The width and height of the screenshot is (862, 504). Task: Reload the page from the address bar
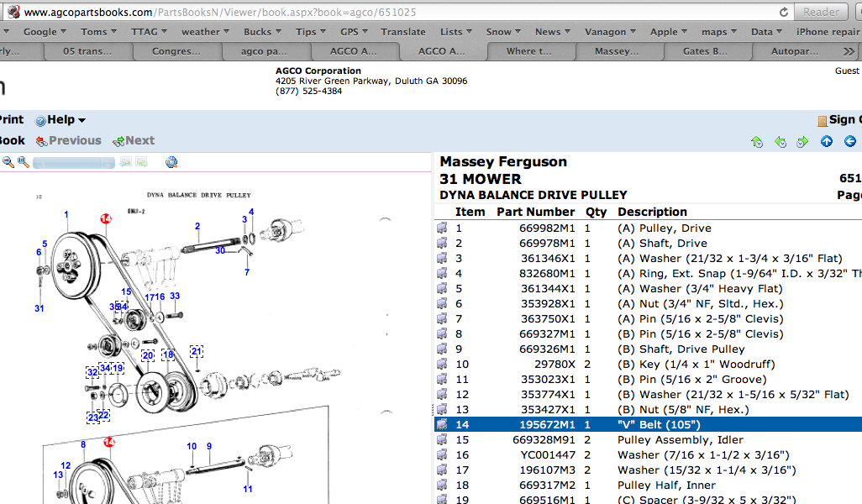pyautogui.click(x=784, y=12)
